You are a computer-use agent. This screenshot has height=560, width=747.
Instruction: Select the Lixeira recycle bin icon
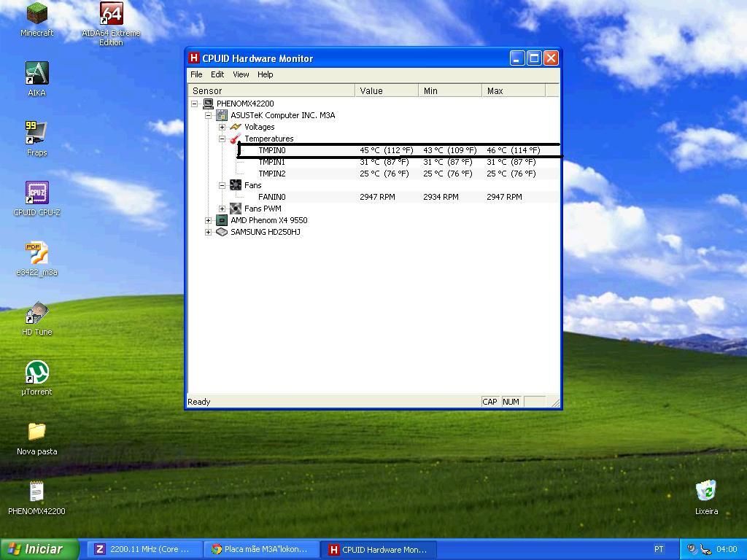706,497
